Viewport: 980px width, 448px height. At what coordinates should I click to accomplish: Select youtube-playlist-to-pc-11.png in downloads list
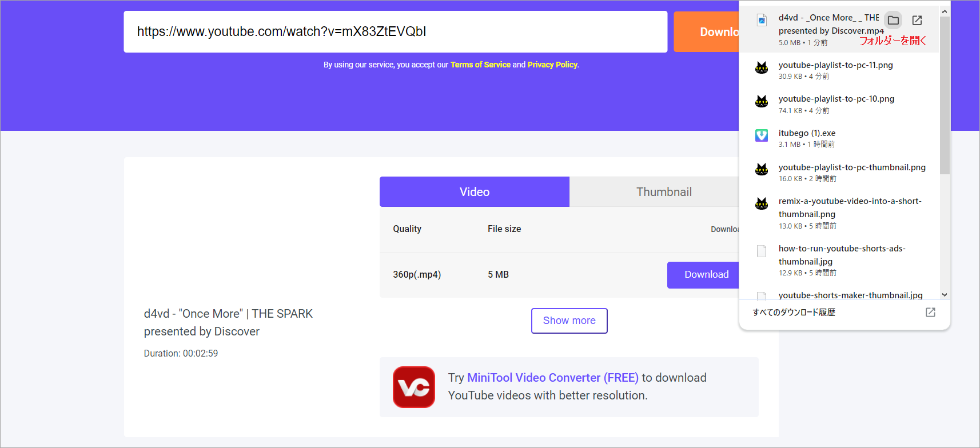[839, 70]
